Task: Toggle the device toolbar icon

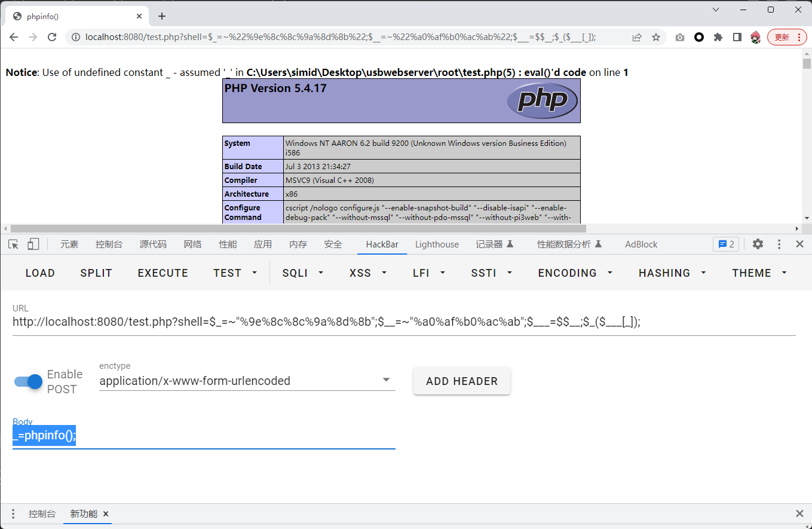Action: [x=33, y=244]
